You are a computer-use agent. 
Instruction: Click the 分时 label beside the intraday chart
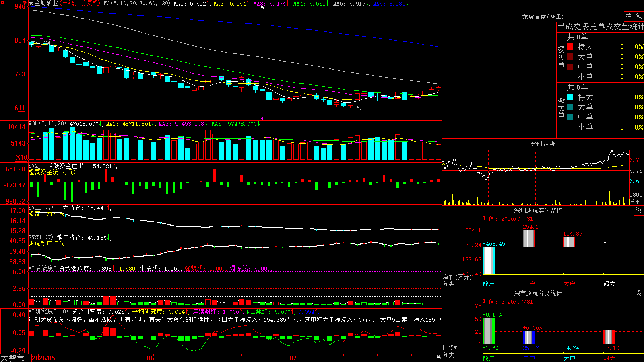pyautogui.click(x=636, y=202)
